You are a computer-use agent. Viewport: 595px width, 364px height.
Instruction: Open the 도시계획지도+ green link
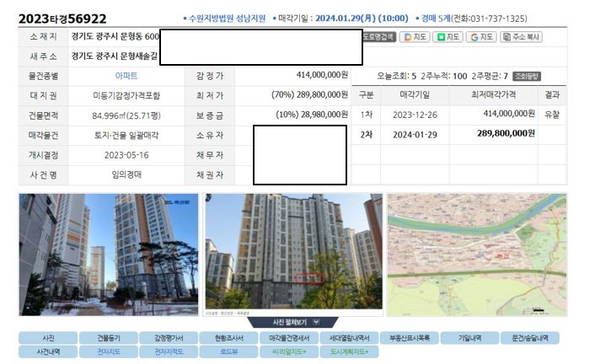[x=350, y=352]
